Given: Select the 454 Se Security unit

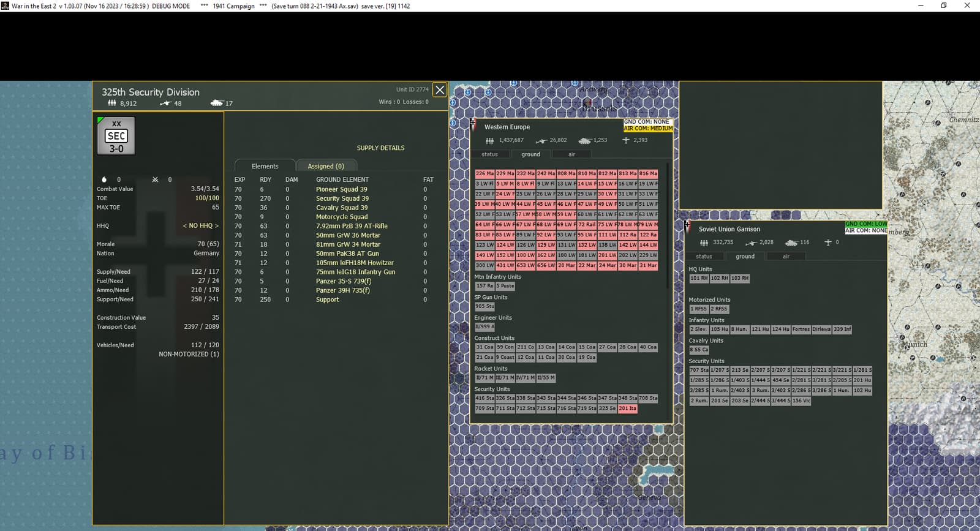Looking at the screenshot, I should [780, 380].
